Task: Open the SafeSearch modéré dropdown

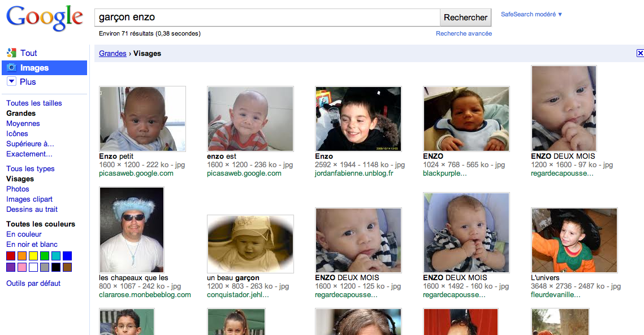Action: click(x=531, y=14)
